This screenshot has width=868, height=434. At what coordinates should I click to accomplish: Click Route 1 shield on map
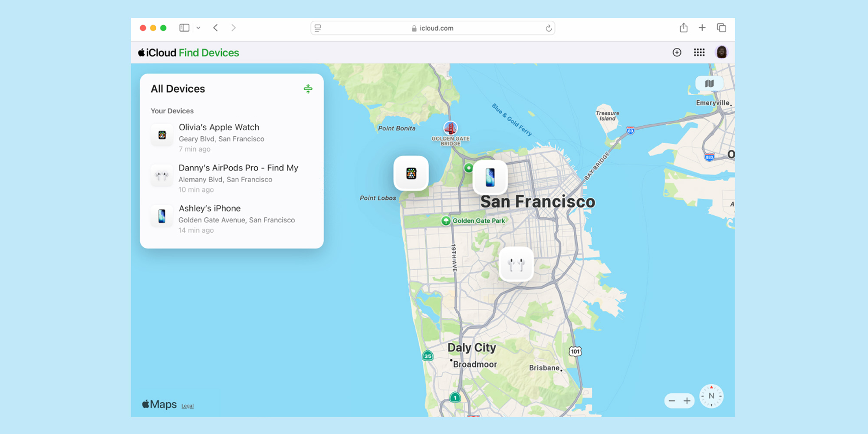[x=455, y=397]
